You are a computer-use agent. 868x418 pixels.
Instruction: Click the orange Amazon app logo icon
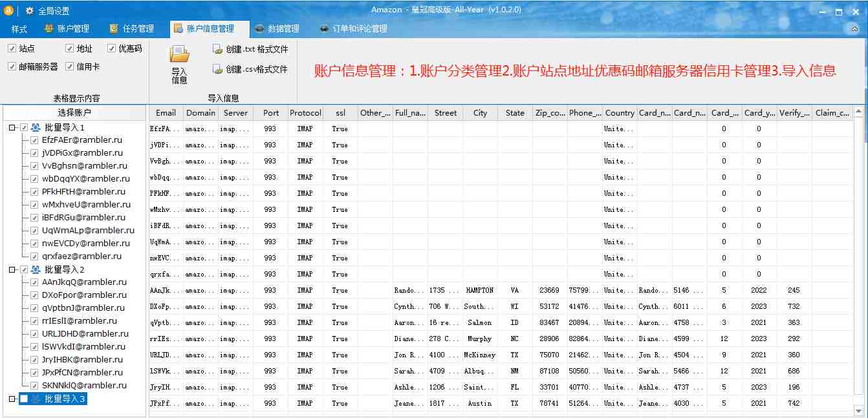click(x=8, y=10)
